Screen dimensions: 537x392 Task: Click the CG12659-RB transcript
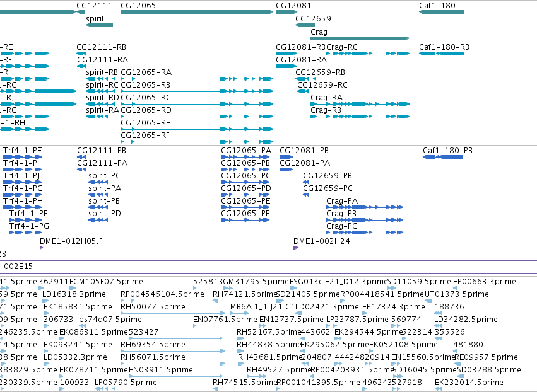click(x=305, y=79)
